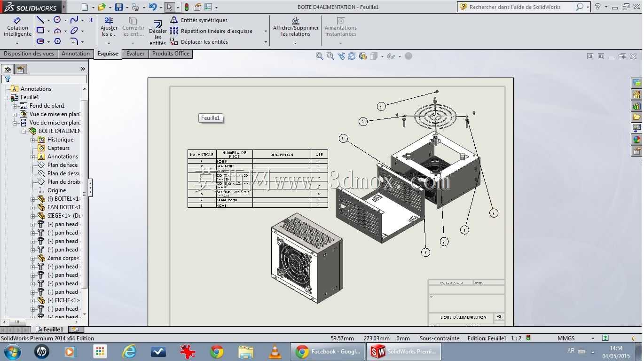Open the Répétition linéaire d'esquisse dropdown arrow

(266, 31)
